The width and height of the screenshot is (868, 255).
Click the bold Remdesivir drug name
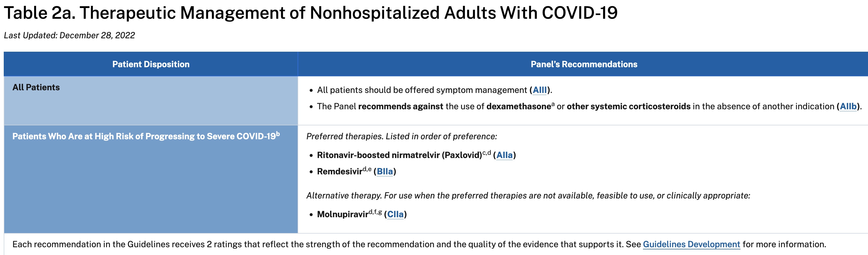[339, 171]
